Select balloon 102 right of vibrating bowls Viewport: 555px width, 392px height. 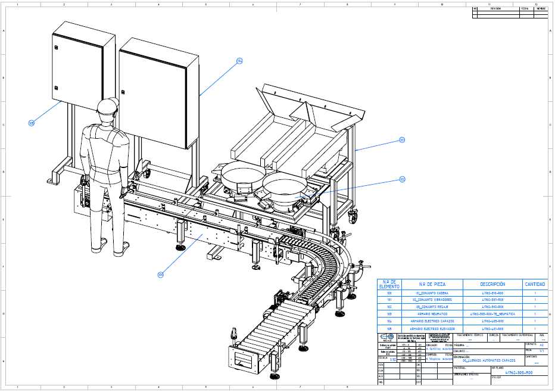point(402,179)
